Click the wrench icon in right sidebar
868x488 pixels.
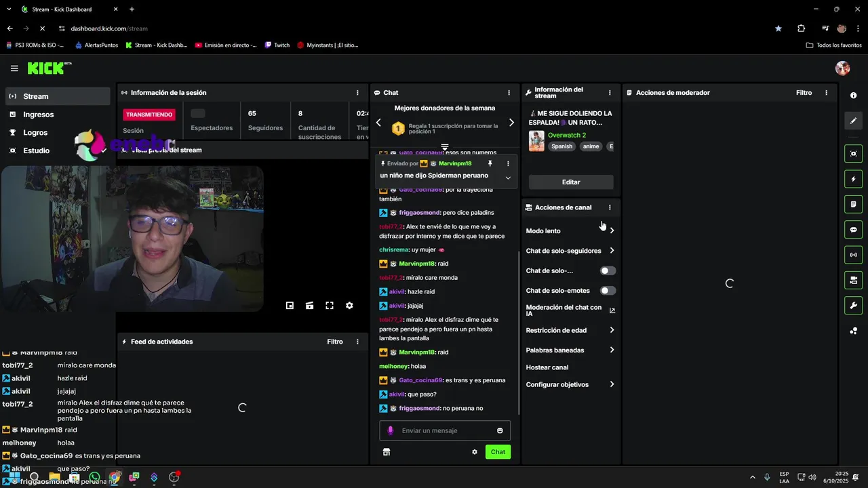(x=853, y=306)
